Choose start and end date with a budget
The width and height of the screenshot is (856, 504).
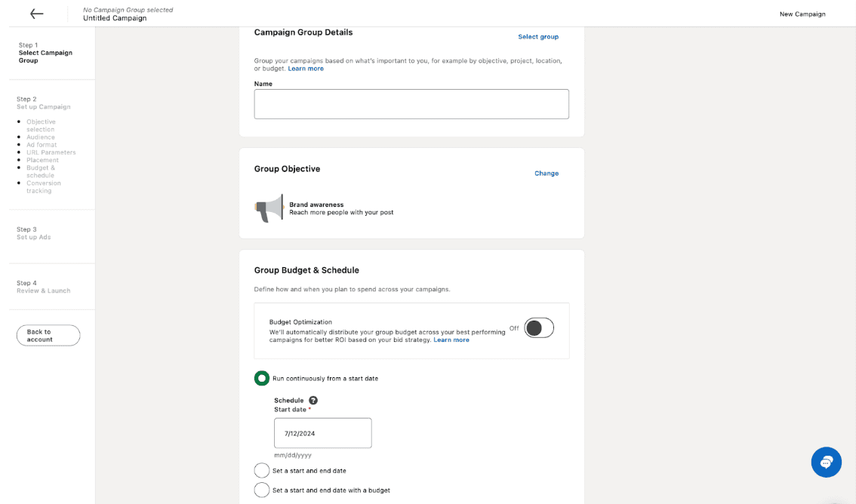(261, 490)
